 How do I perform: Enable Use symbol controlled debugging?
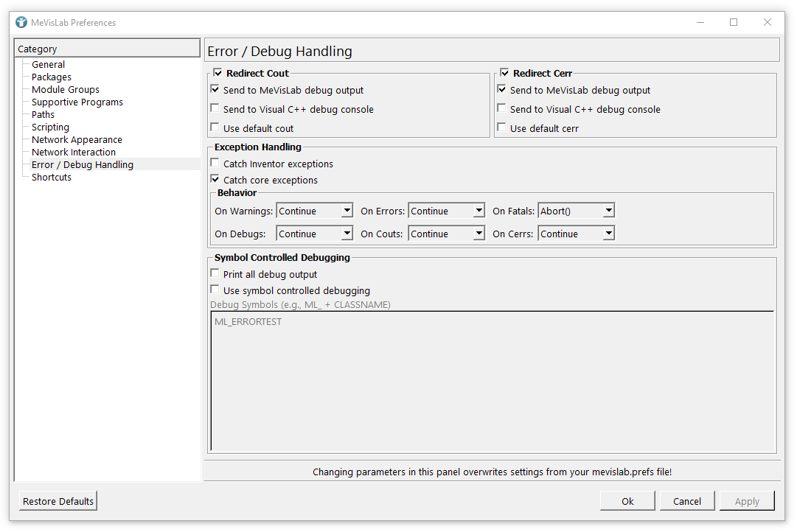click(x=215, y=290)
